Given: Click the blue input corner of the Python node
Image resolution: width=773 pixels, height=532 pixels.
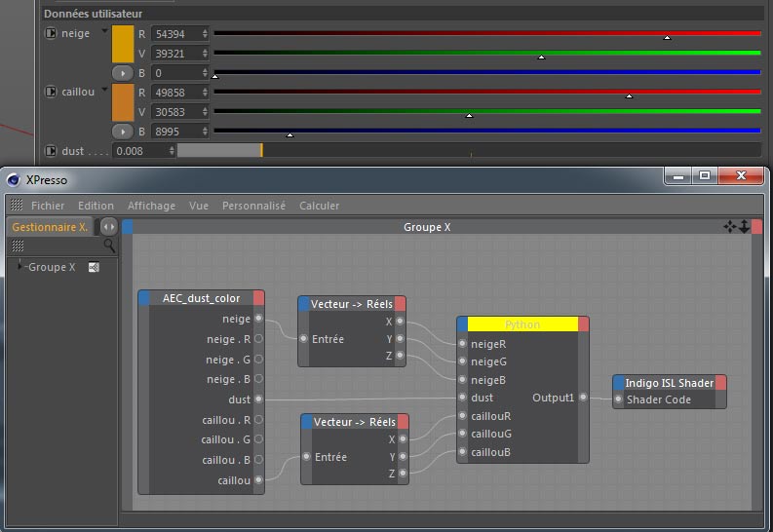Looking at the screenshot, I should 462,324.
